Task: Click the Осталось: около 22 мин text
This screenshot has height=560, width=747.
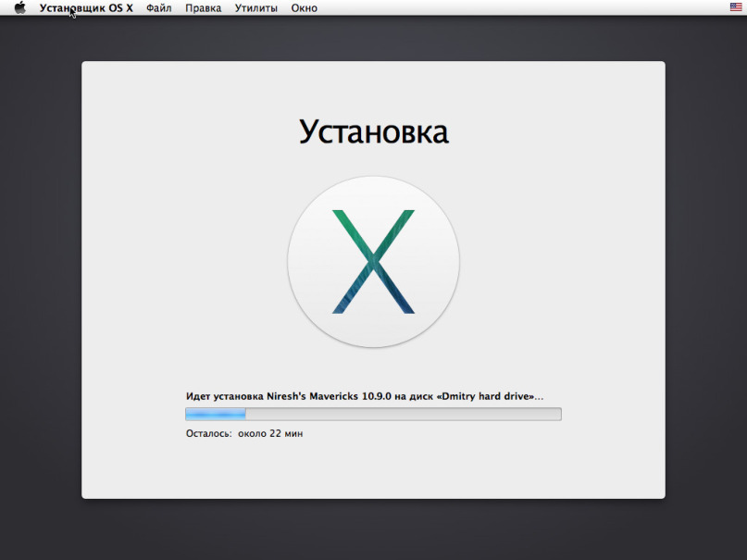Action: 244,434
